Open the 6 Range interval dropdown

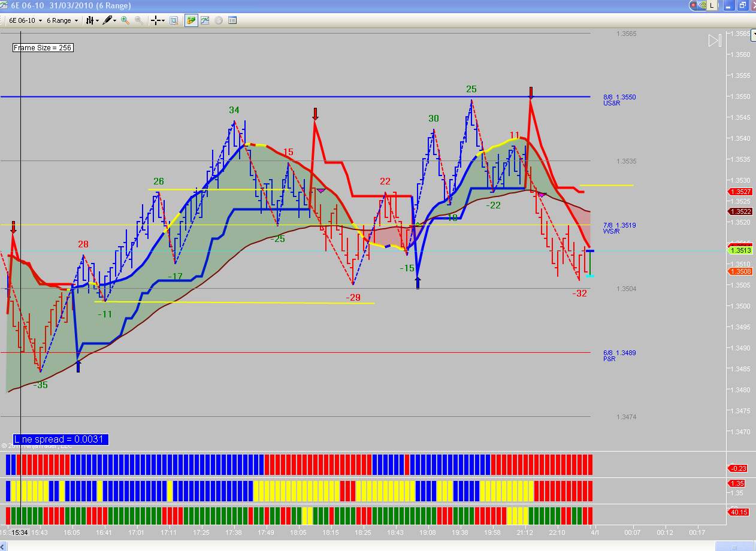[62, 20]
